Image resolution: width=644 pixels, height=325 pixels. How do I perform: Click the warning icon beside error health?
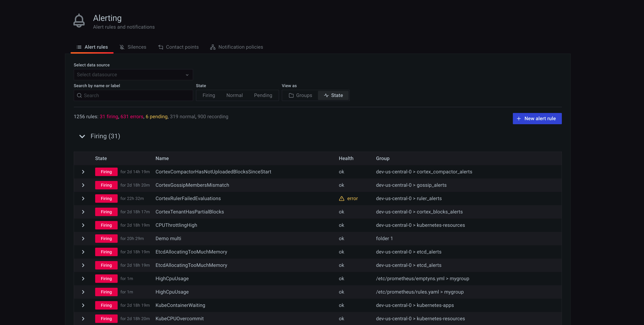(x=341, y=198)
